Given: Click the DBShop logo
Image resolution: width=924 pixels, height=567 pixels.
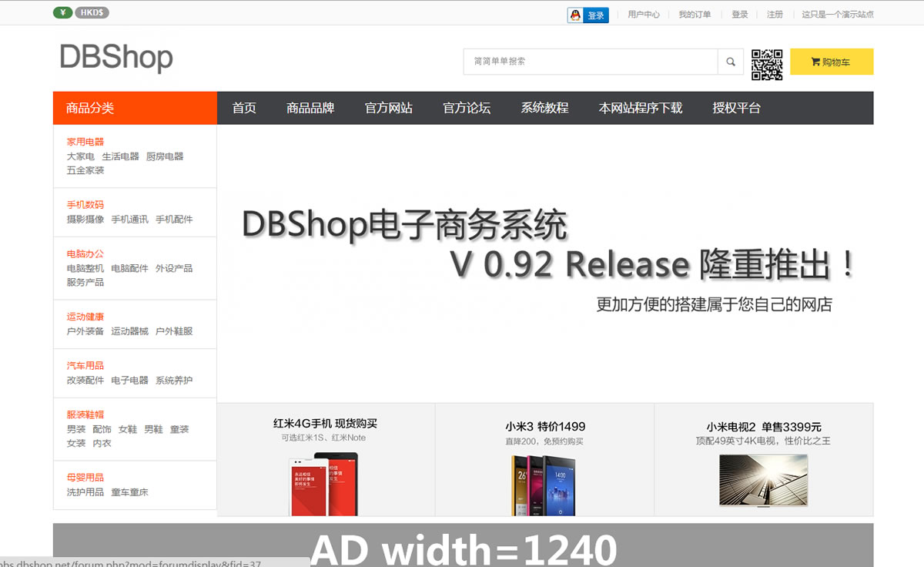Looking at the screenshot, I should click(x=116, y=58).
